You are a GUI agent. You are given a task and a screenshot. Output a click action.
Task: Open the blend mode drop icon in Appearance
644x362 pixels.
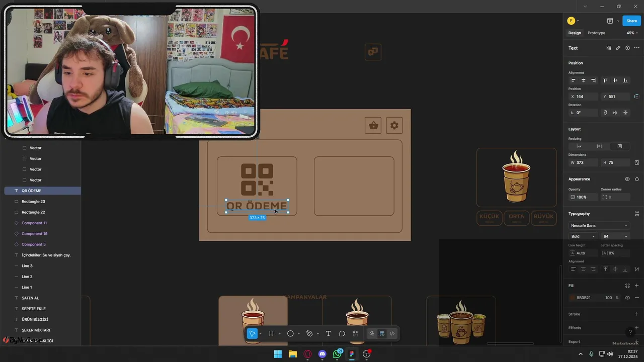tap(637, 179)
